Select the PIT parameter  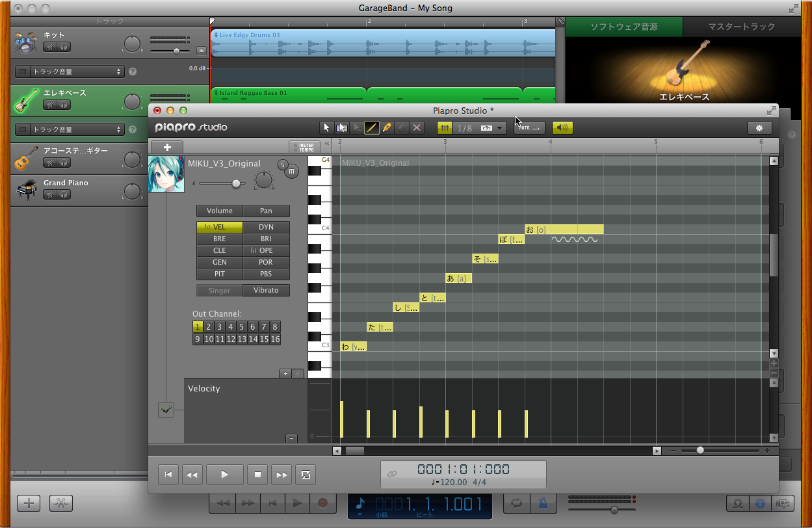(220, 274)
